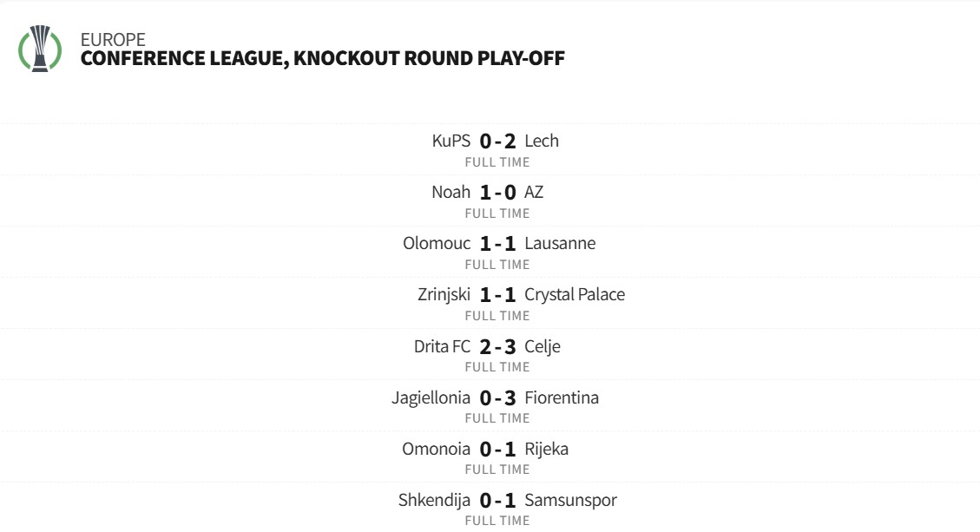980x532 pixels.
Task: Open the Conference League Knockout Round Play-off heading
Action: (x=322, y=59)
